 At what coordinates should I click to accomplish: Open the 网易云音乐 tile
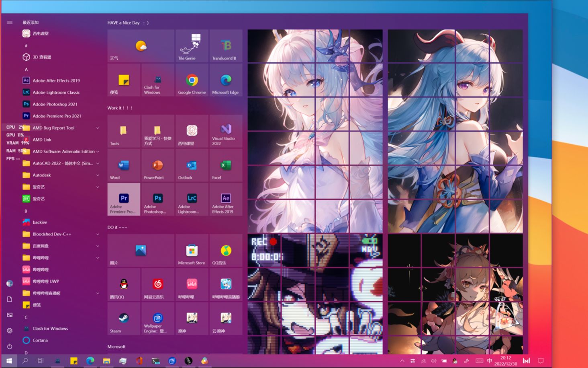158,284
